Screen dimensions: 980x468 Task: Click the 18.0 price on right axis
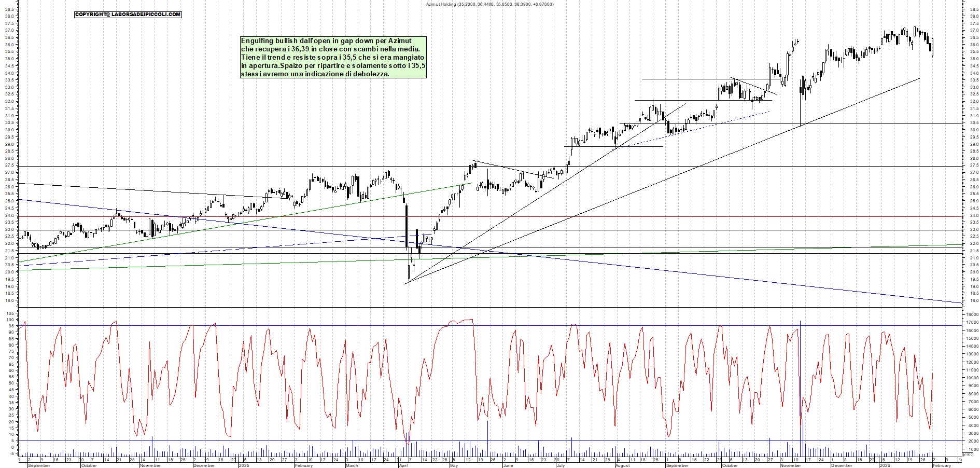click(x=974, y=300)
